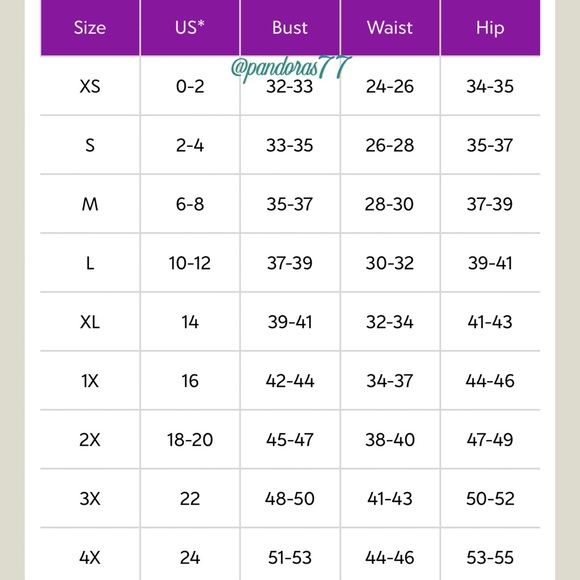The height and width of the screenshot is (580, 580).
Task: Select the 34-37 waist cell
Action: pyautogui.click(x=390, y=381)
